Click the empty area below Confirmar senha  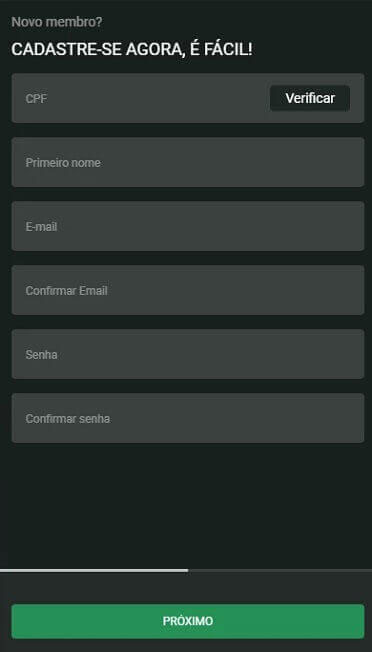[186, 505]
